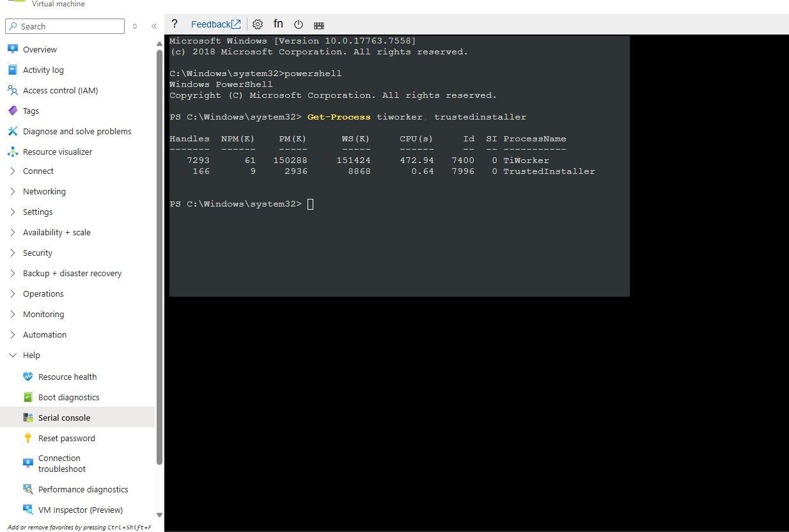Click the keyboard icon in console toolbar
Viewport: 789px width, 532px height.
319,26
